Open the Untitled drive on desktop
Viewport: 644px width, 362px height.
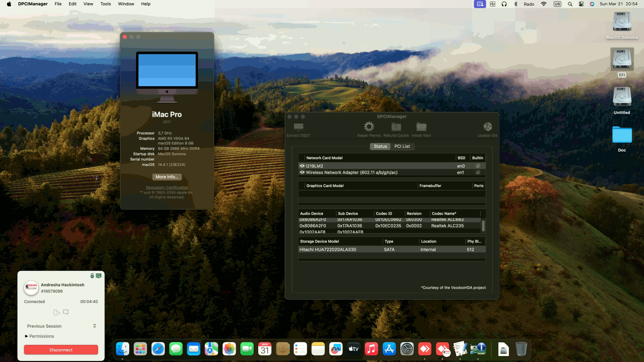point(622,97)
